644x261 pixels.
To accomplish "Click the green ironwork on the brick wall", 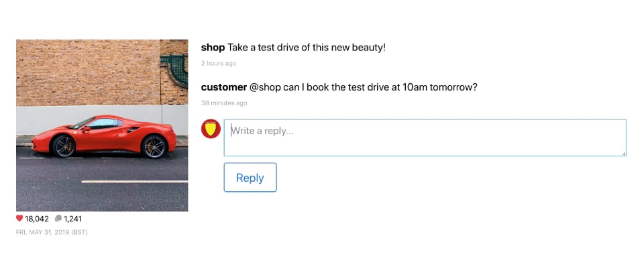I will [x=174, y=69].
